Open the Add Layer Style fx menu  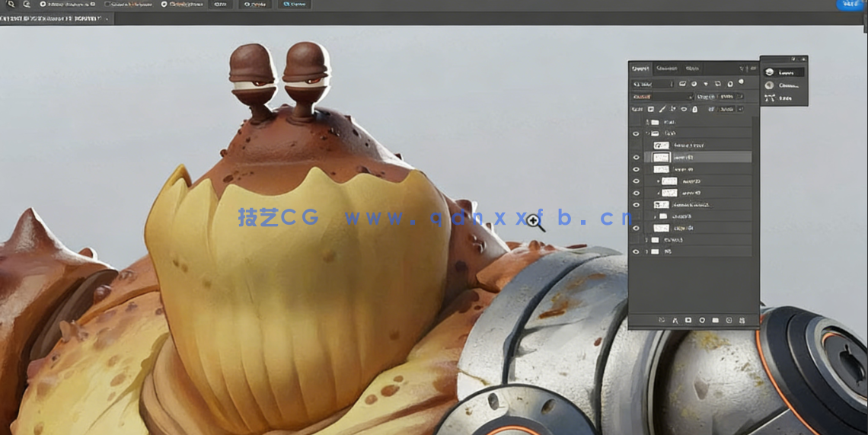tap(675, 320)
